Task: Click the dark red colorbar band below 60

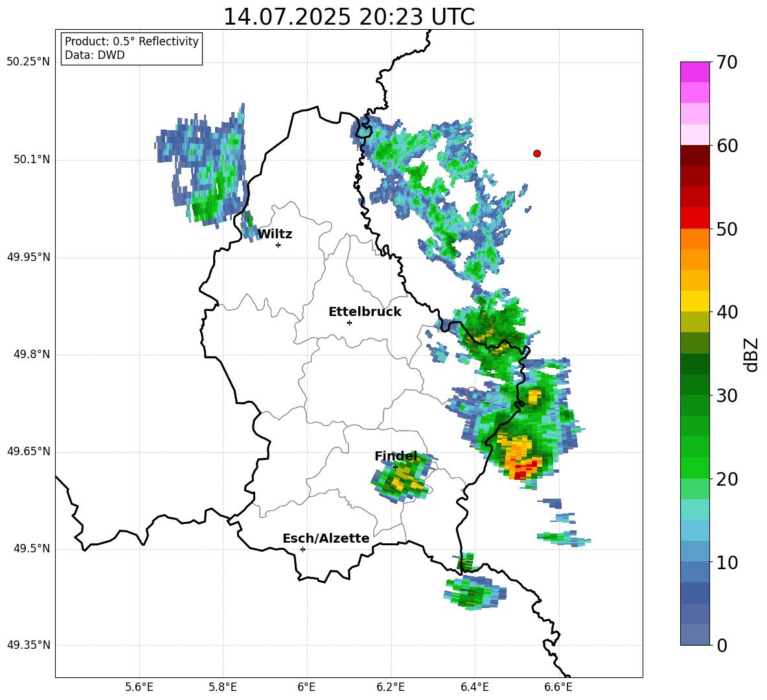Action: [694, 155]
